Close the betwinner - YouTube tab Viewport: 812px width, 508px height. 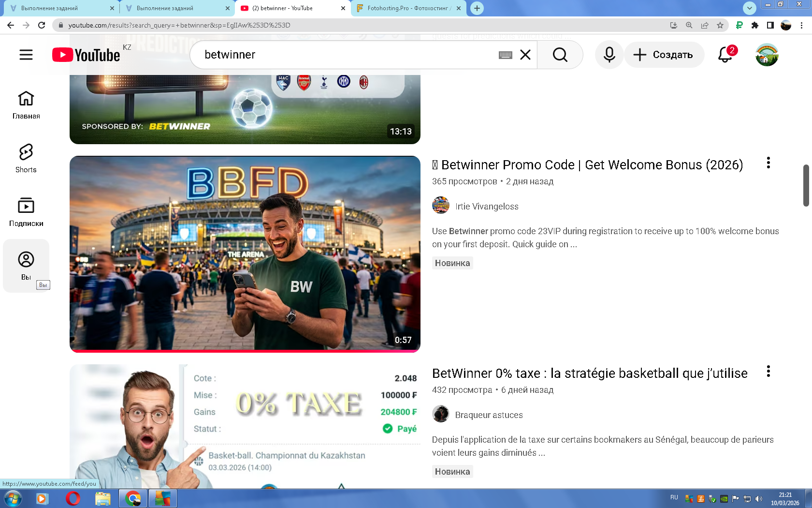343,8
